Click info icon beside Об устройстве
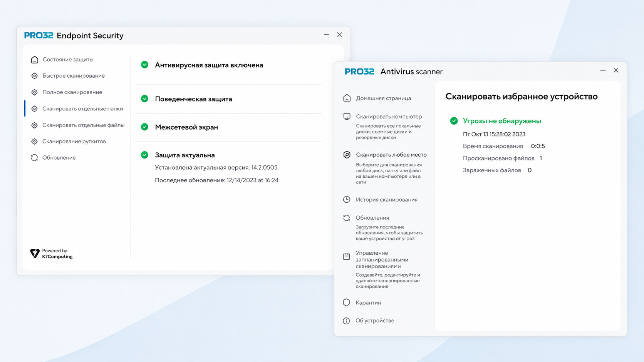This screenshot has width=644, height=362. tap(347, 321)
